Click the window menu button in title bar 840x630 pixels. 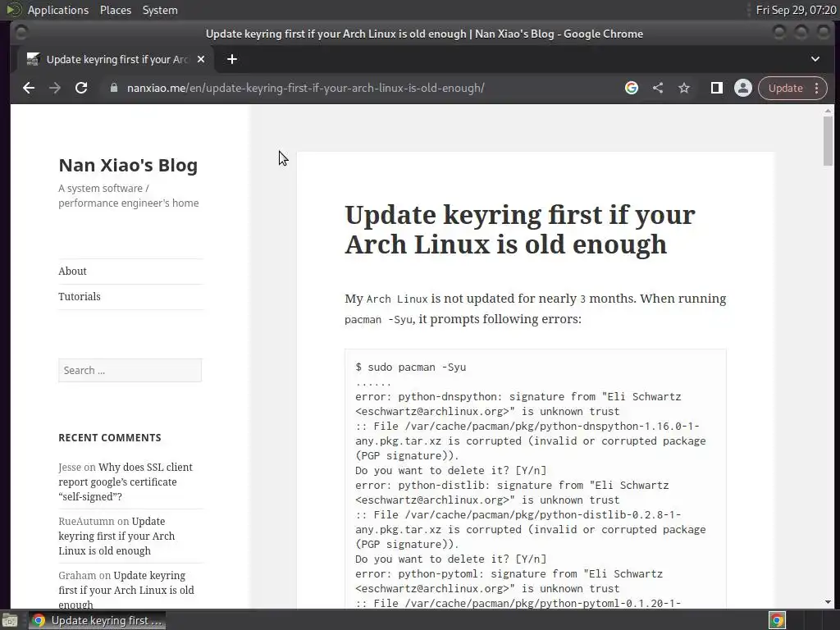pyautogui.click(x=21, y=33)
